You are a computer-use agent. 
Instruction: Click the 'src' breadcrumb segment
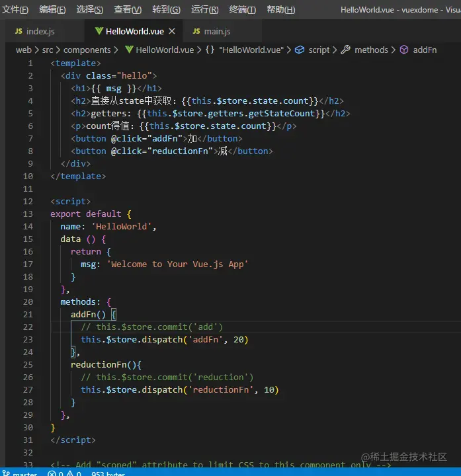[x=48, y=50]
